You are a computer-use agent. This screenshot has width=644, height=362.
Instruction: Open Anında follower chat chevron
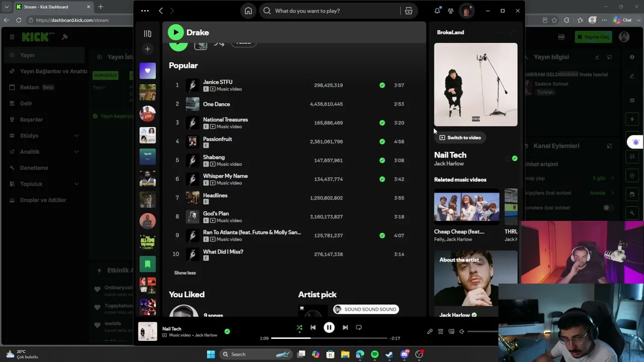(612, 193)
